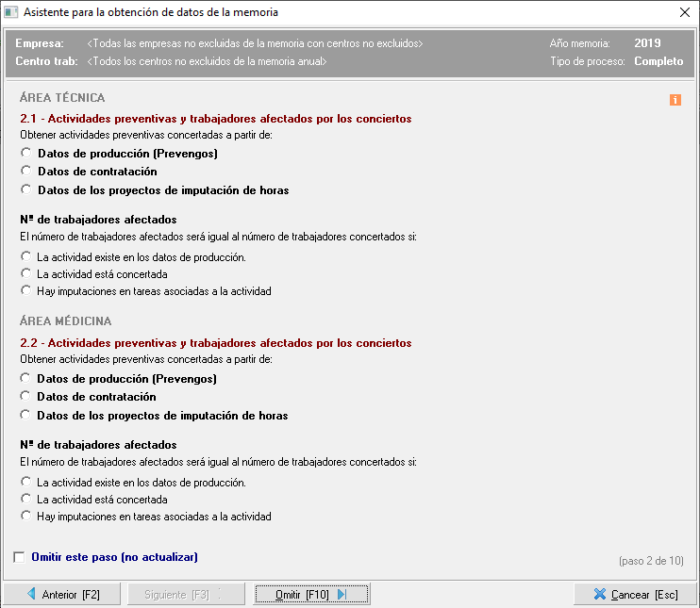Select 'Datos de producción (Prevengos)' under Área Técnica
The image size is (700, 608).
tap(26, 154)
